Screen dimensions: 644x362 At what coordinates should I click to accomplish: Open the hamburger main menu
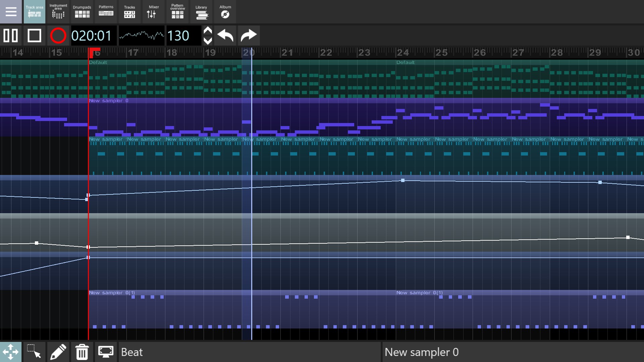(11, 12)
